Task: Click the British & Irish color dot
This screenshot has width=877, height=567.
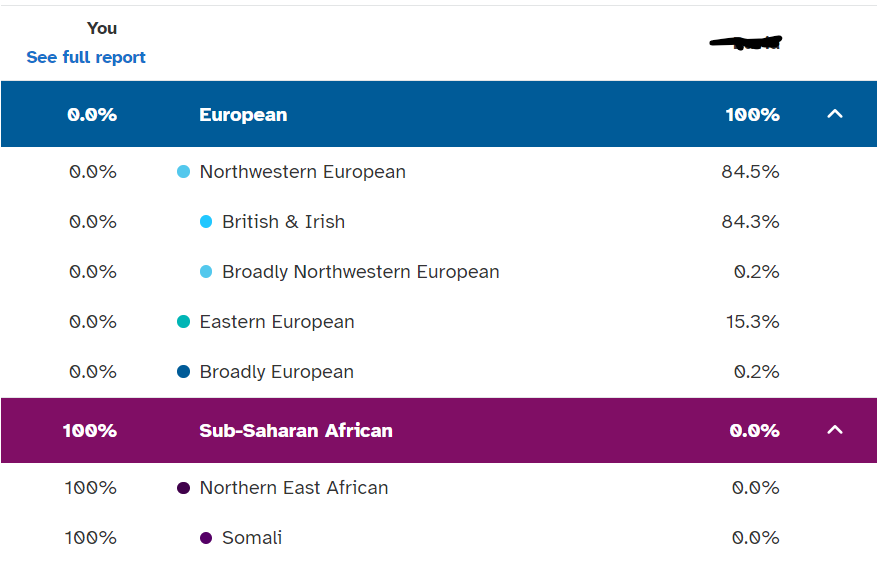Action: pyautogui.click(x=206, y=222)
